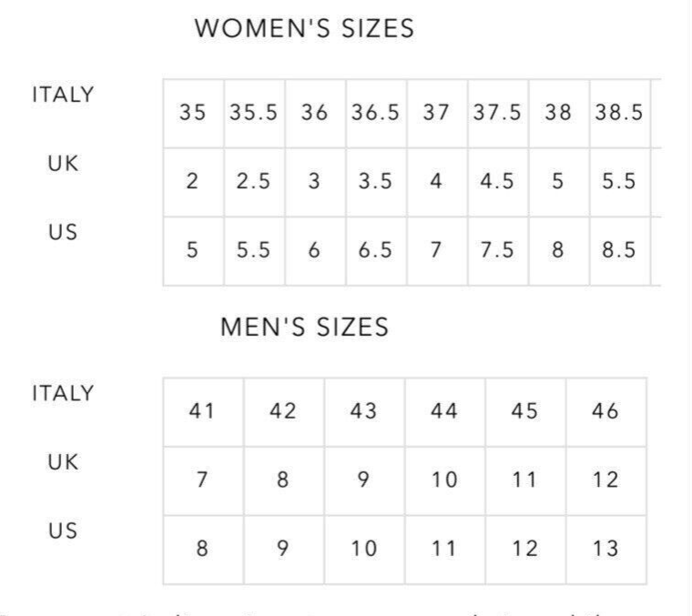The width and height of the screenshot is (692, 616).
Task: Click men's UK size 12 cell
Action: pyautogui.click(x=605, y=480)
